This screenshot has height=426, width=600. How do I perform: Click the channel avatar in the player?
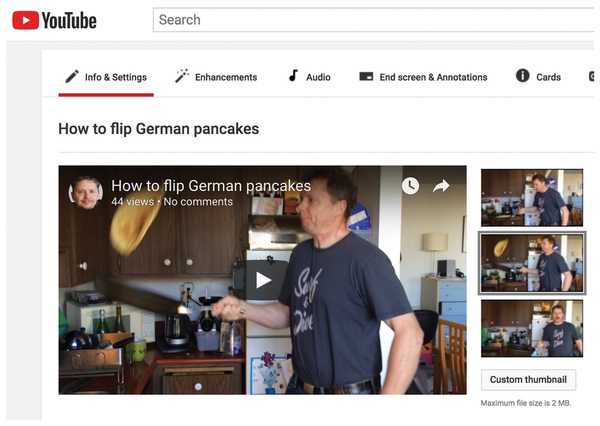pyautogui.click(x=86, y=193)
